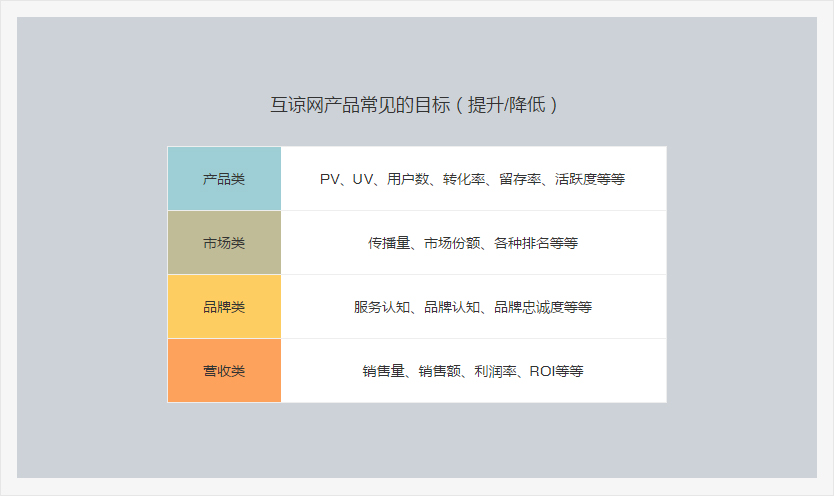This screenshot has height=496, width=834.
Task: Click the blue 产品类 category cell
Action: point(224,179)
